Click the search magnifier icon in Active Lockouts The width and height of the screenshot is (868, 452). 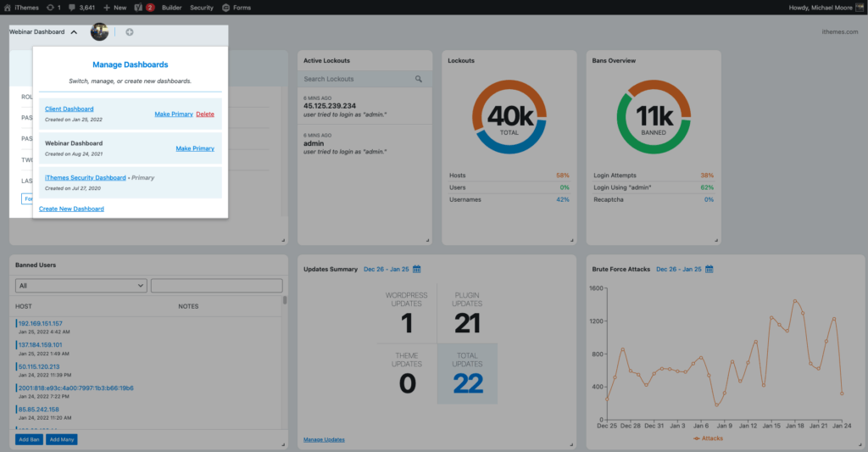tap(419, 79)
